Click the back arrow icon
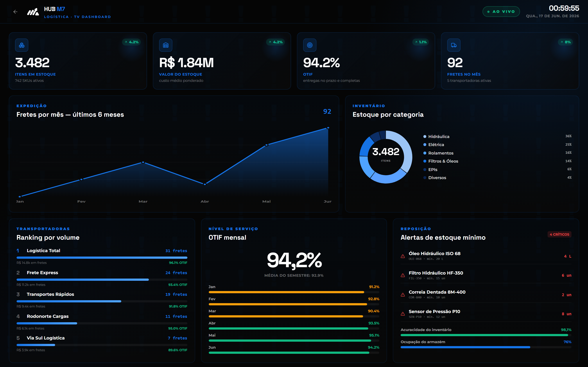 pyautogui.click(x=15, y=12)
